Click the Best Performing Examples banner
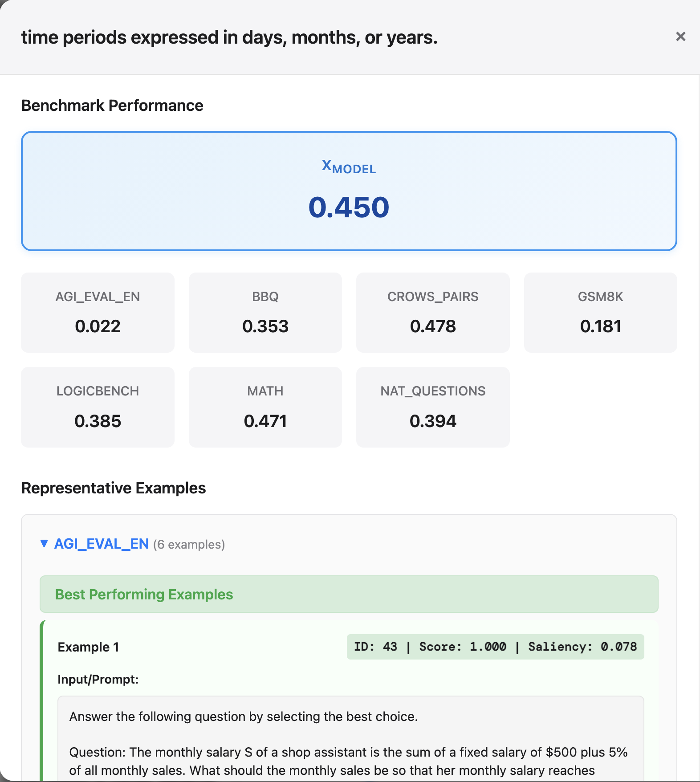 point(349,594)
